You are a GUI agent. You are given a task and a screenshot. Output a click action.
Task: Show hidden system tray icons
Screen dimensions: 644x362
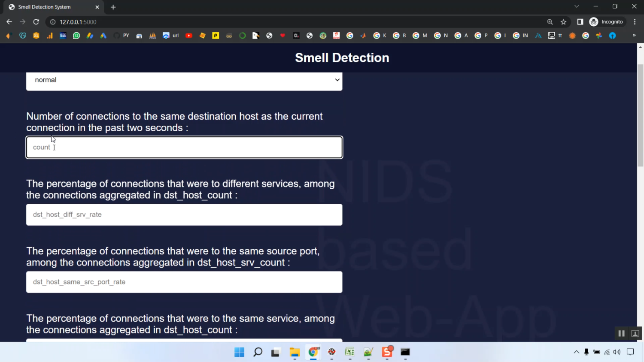[576, 352]
